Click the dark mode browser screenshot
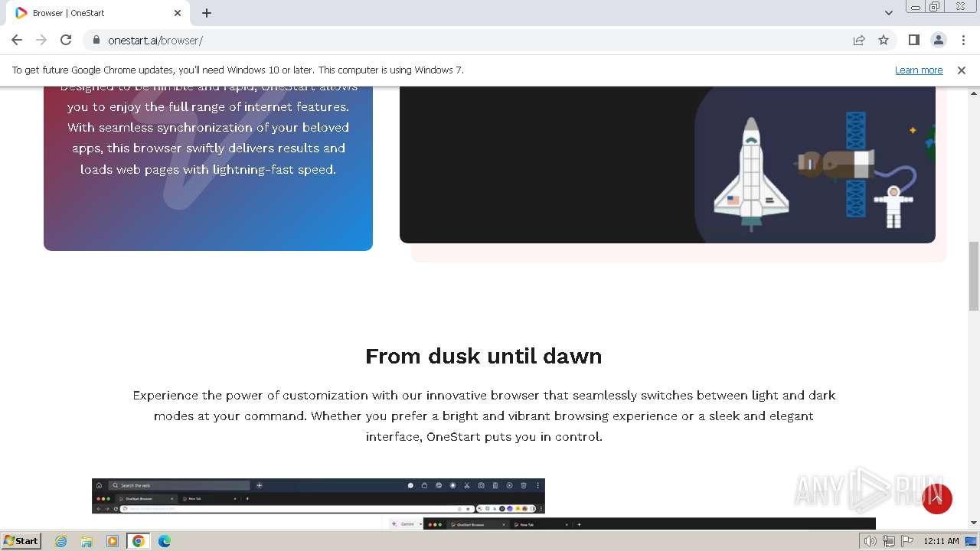 [x=318, y=496]
